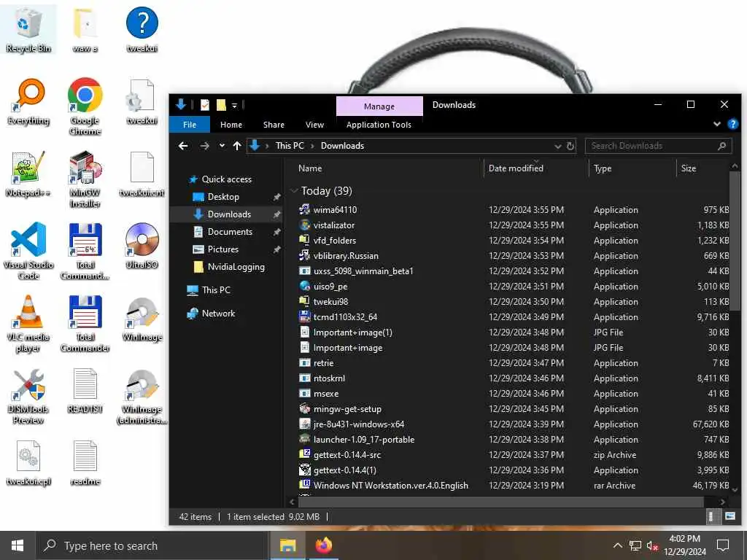Select Pictures in the navigation pane

coord(222,249)
